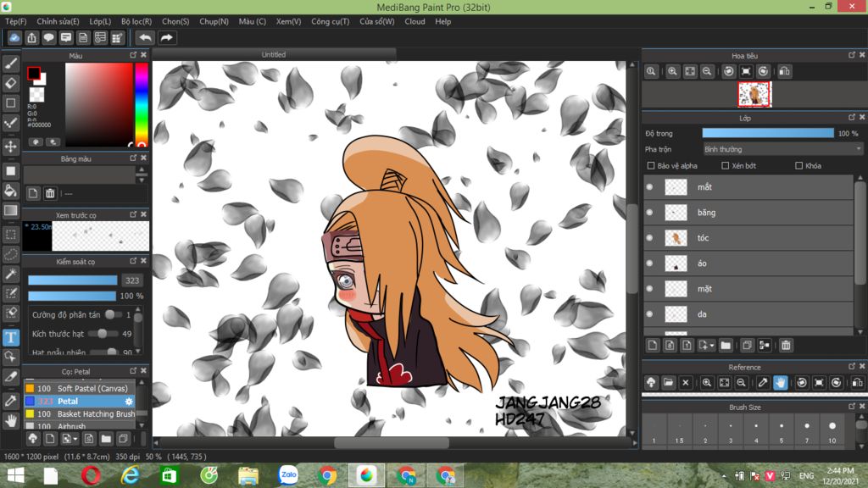
Task: Click the rainbow hue slider strip
Action: 142,104
